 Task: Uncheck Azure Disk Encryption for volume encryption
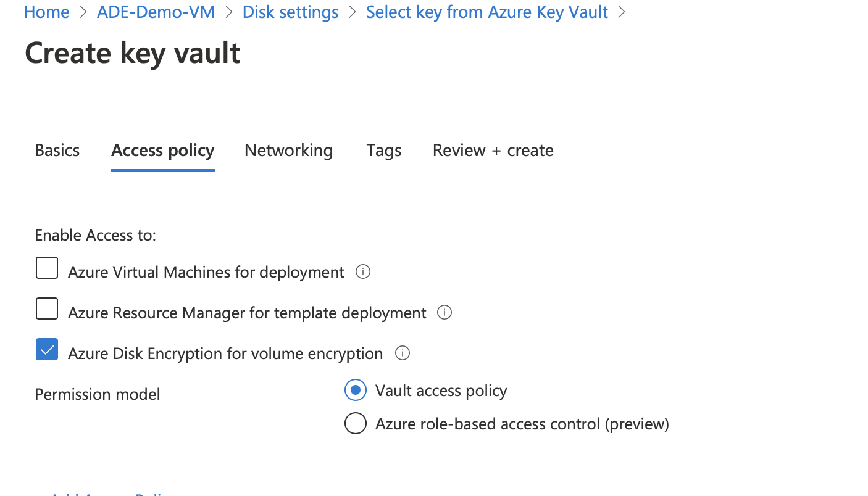click(x=47, y=349)
